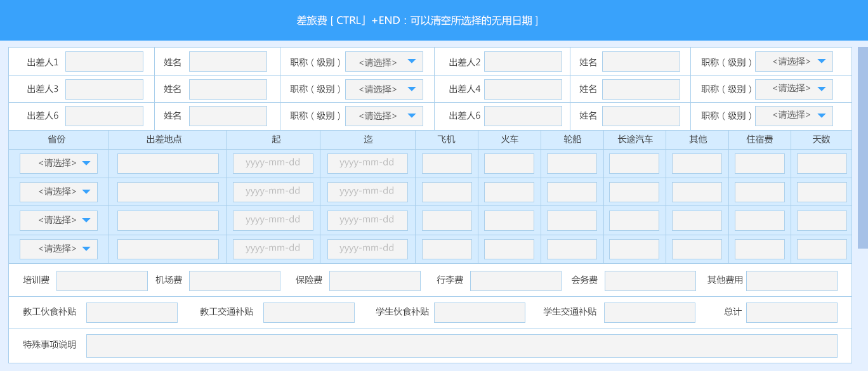This screenshot has width=868, height=371.
Task: Expand 职称（级别）dropdown for 出差人2
Action: coord(794,62)
